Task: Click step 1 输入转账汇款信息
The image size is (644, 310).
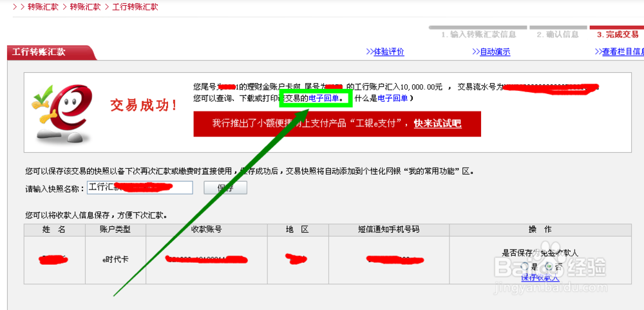Action: click(478, 35)
